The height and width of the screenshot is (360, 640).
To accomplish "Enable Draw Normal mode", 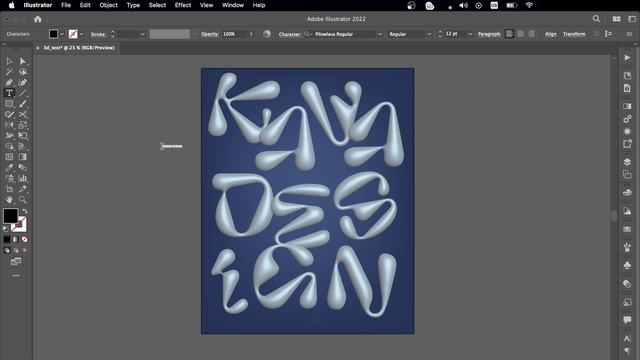I will tap(7, 250).
